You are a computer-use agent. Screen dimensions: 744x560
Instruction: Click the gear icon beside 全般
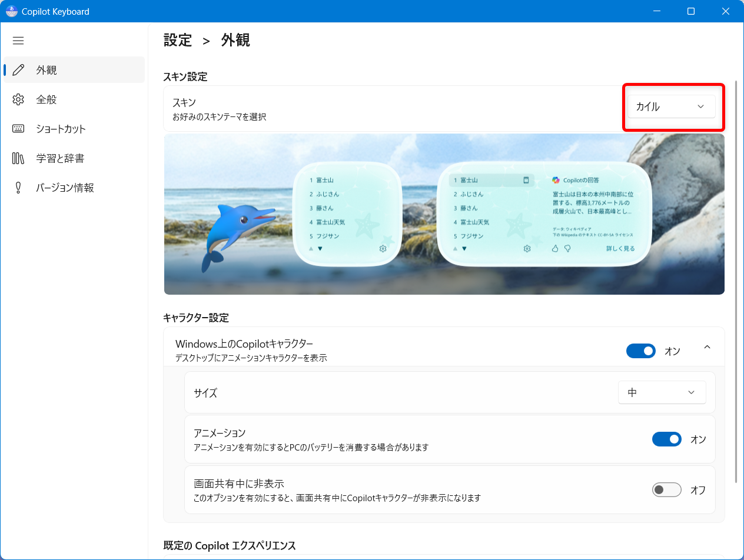tap(18, 99)
